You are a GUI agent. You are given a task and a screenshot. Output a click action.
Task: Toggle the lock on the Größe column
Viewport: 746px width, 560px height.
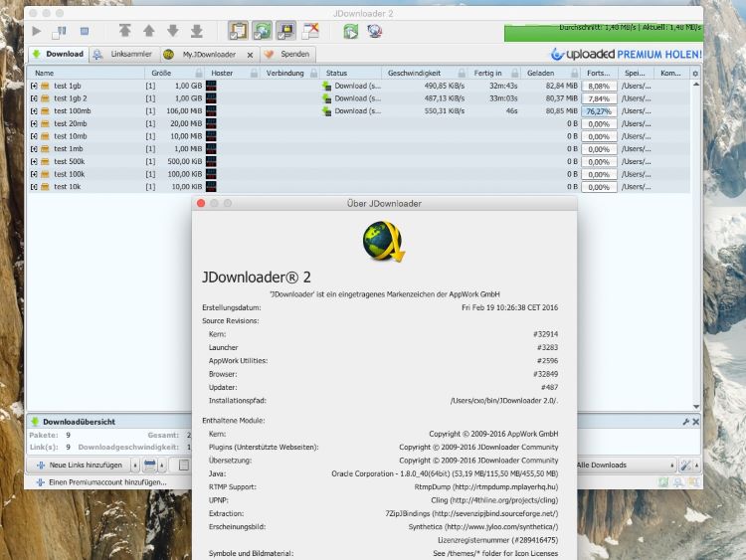click(199, 73)
